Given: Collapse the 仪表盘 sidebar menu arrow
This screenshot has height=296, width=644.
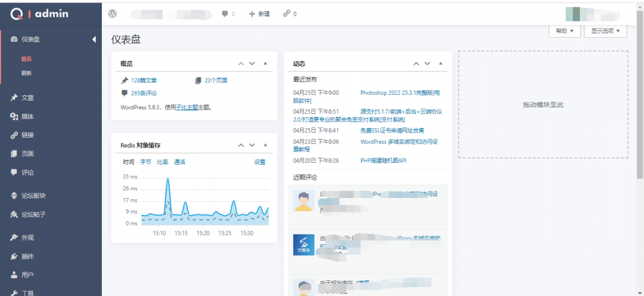Looking at the screenshot, I should [94, 40].
